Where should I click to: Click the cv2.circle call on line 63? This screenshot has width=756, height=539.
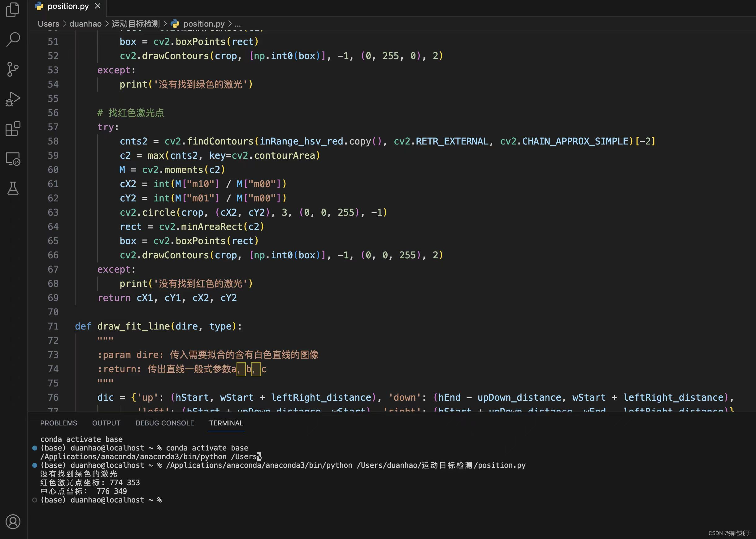click(x=253, y=213)
